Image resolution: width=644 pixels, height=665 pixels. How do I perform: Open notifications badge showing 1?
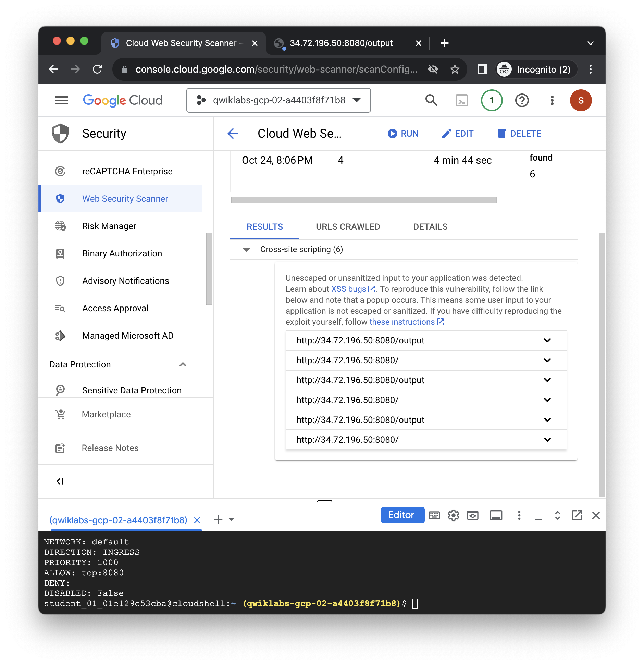tap(492, 100)
